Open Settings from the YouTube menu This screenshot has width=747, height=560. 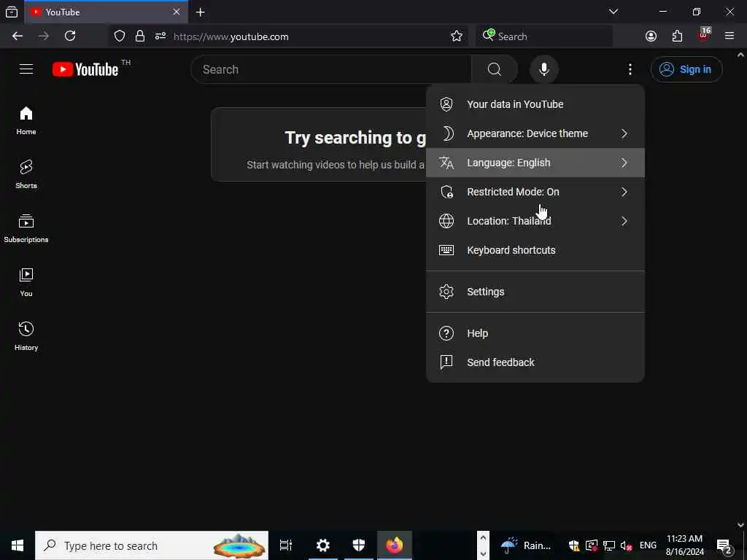[x=535, y=292]
